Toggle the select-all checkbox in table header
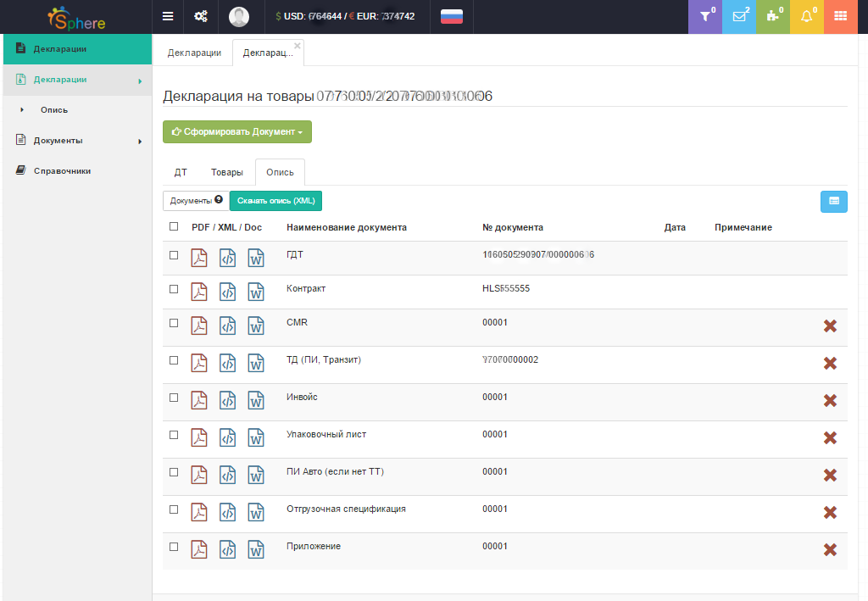 [174, 226]
